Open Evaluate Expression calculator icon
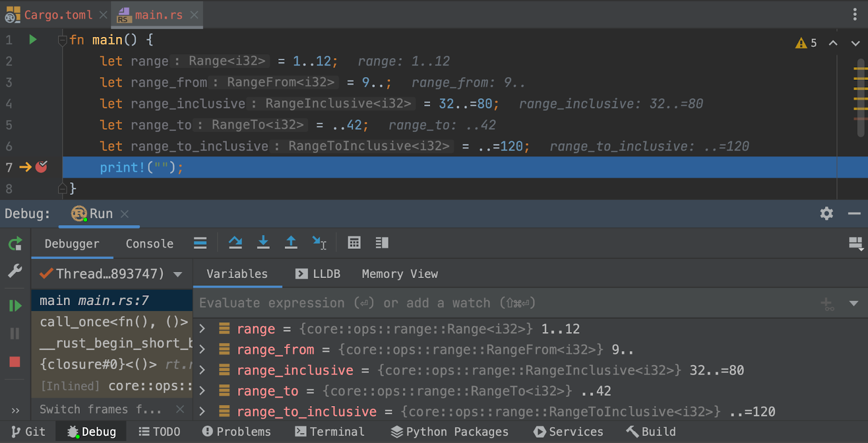This screenshot has width=868, height=443. click(x=354, y=243)
